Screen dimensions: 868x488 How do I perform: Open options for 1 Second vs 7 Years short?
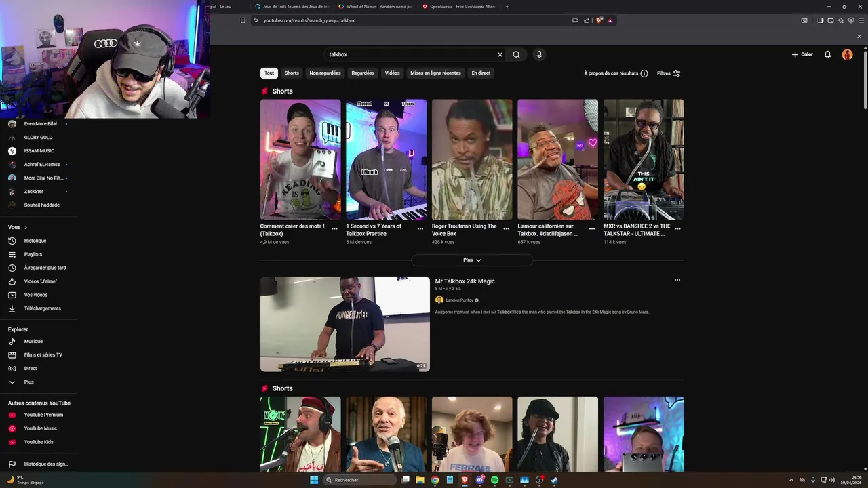coord(420,229)
